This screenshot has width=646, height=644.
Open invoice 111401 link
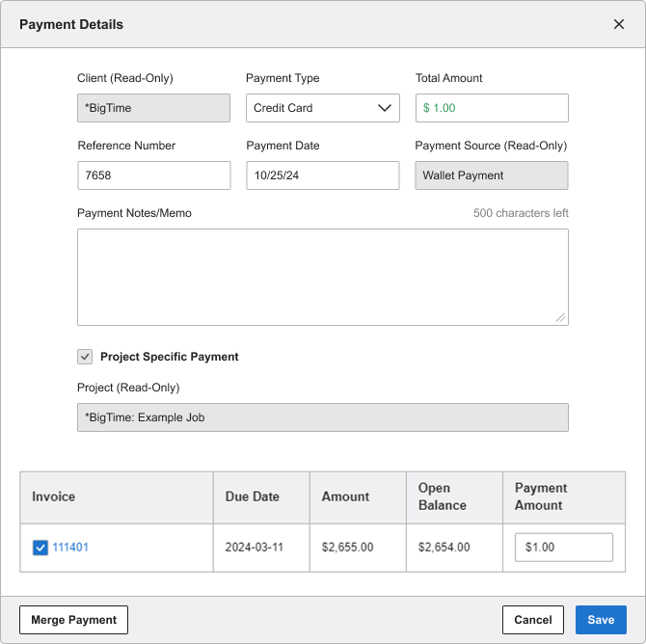70,548
